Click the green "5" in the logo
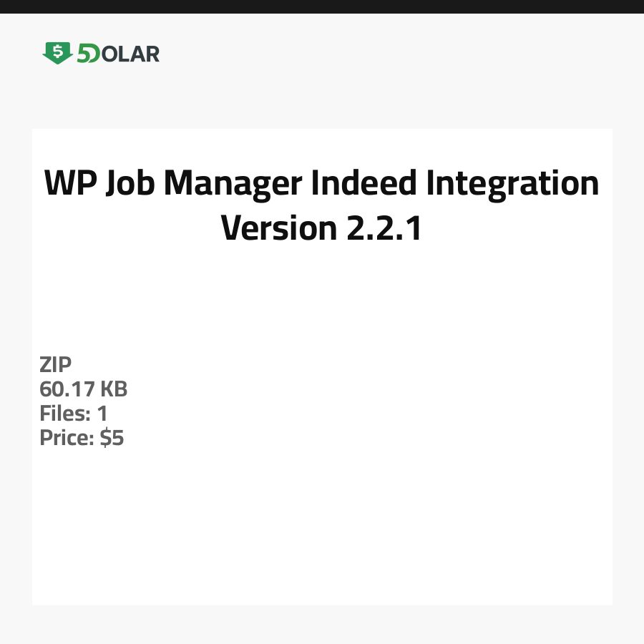The height and width of the screenshot is (644, 644). tap(84, 54)
